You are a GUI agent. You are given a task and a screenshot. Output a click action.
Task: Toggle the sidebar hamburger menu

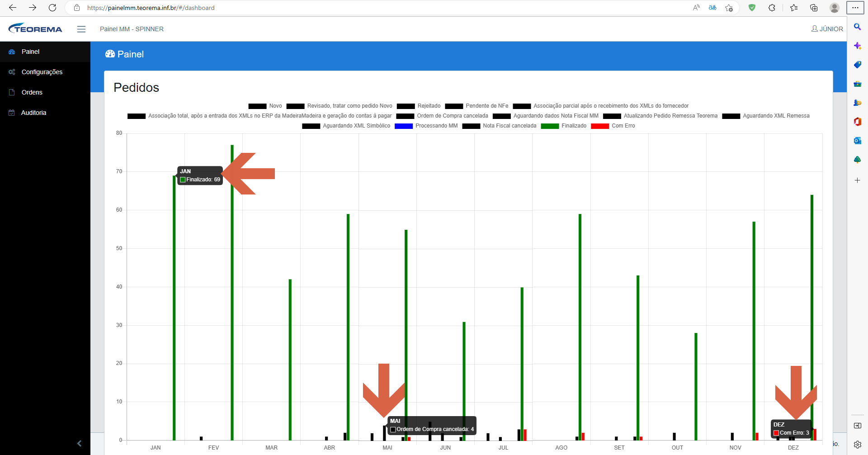[x=81, y=29]
